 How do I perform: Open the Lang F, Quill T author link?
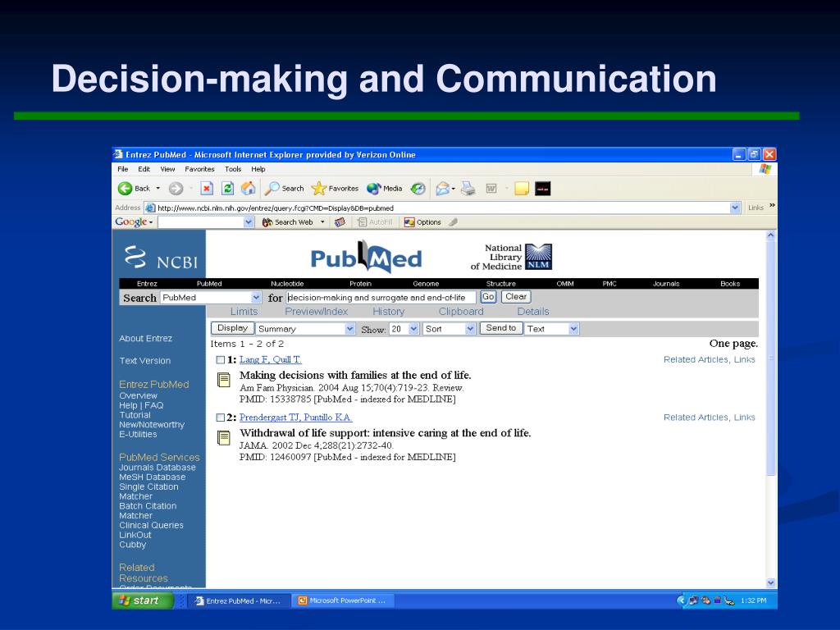coord(271,359)
